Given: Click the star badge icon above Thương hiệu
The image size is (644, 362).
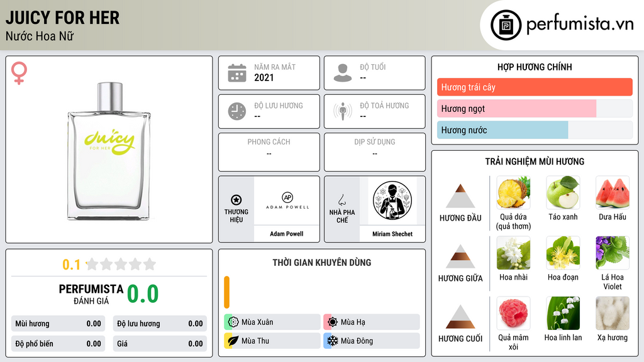Looking at the screenshot, I should tap(236, 200).
